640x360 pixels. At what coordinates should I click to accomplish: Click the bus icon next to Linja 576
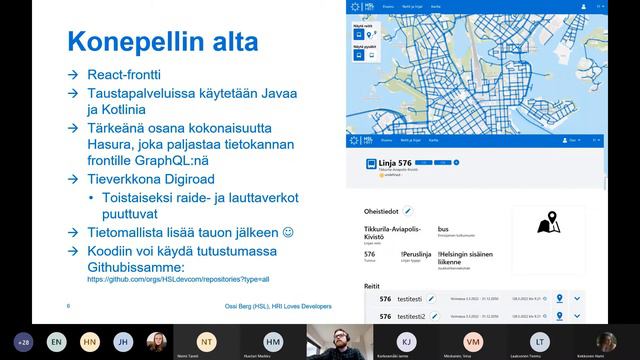[371, 164]
